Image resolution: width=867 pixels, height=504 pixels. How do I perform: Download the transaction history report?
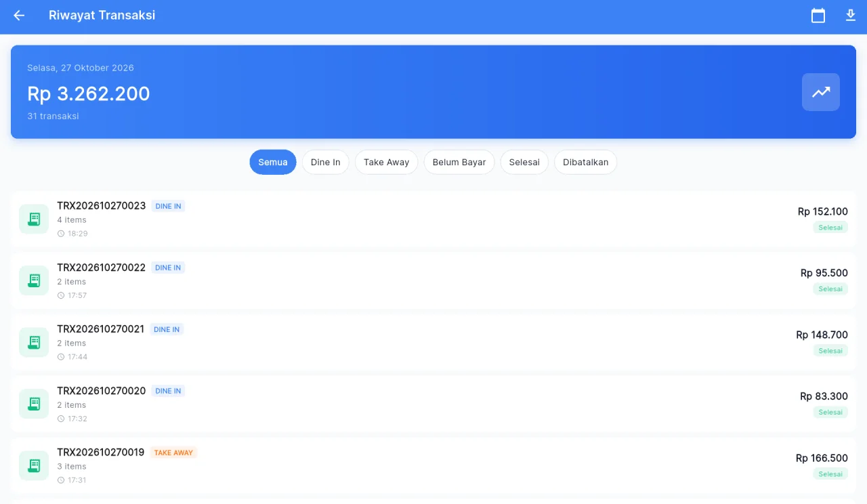tap(851, 16)
